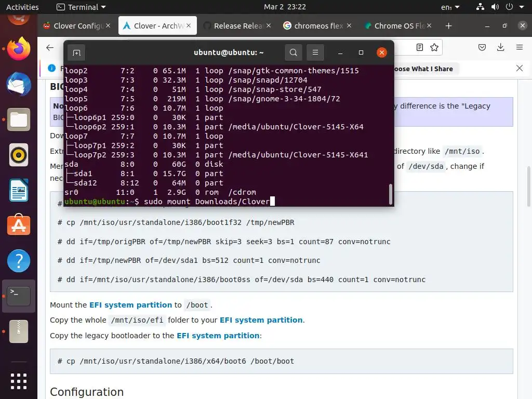Screen dimensions: 532x399
Task: Follow EFI system partition link after 'folder to your'
Action: tap(261, 320)
